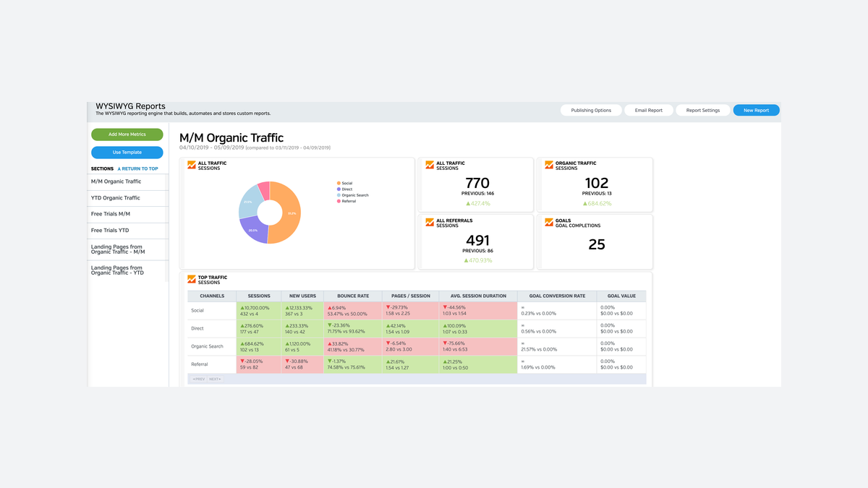Select Landing Pages from Organic Traffic - YTD
Image resolution: width=868 pixels, height=488 pixels.
[128, 270]
